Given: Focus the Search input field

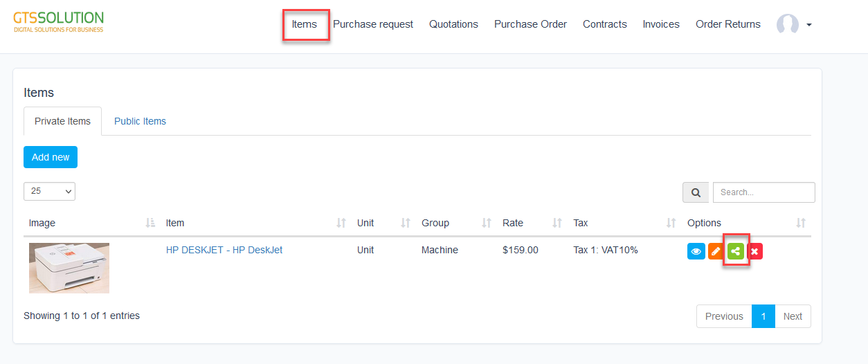Looking at the screenshot, I should pyautogui.click(x=763, y=192).
